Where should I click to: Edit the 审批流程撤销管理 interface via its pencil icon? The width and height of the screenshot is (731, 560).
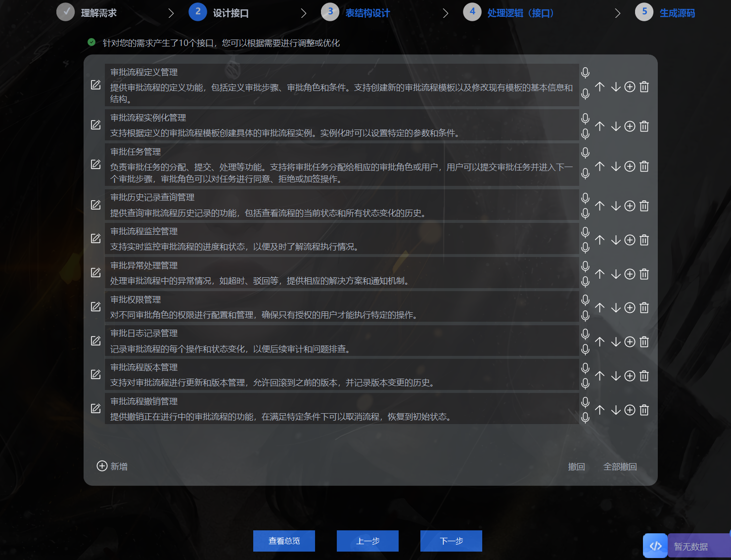pos(95,408)
